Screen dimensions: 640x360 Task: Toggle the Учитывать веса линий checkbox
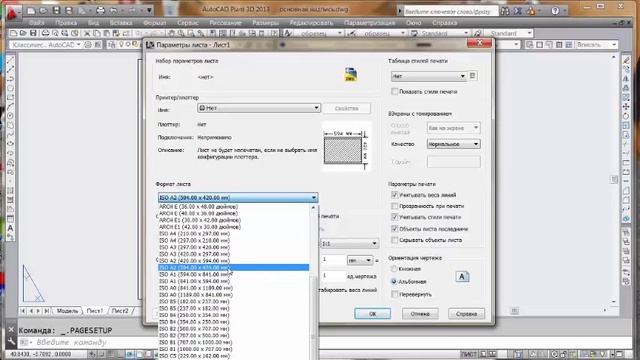click(394, 195)
